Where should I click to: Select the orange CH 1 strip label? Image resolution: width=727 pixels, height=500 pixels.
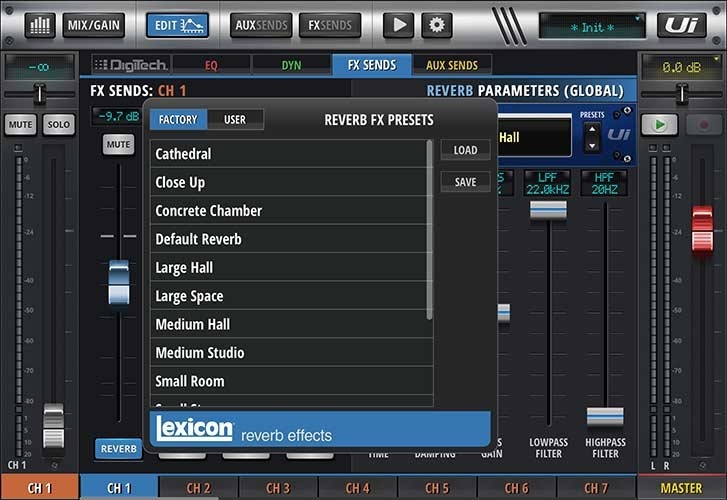pyautogui.click(x=40, y=488)
